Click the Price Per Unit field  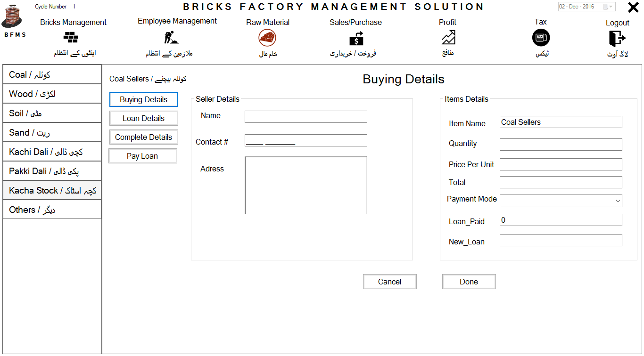[x=561, y=164]
